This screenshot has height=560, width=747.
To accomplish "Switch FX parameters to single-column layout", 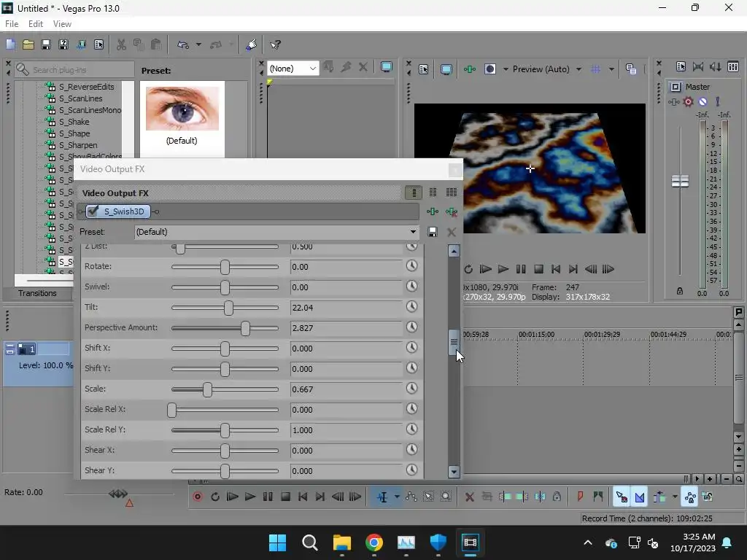I will point(414,192).
